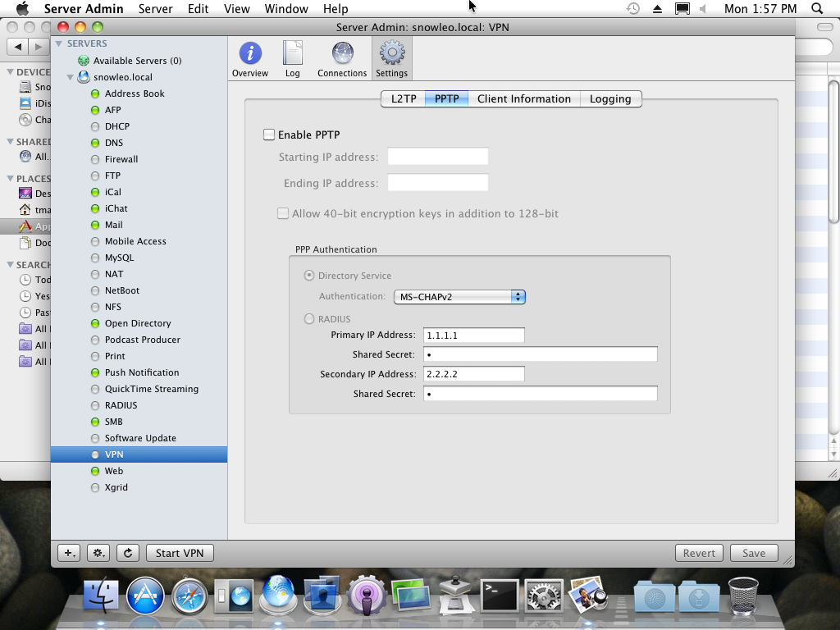Open the MS-CHAPv2 authentication dropdown
This screenshot has width=840, height=630.
pos(459,297)
